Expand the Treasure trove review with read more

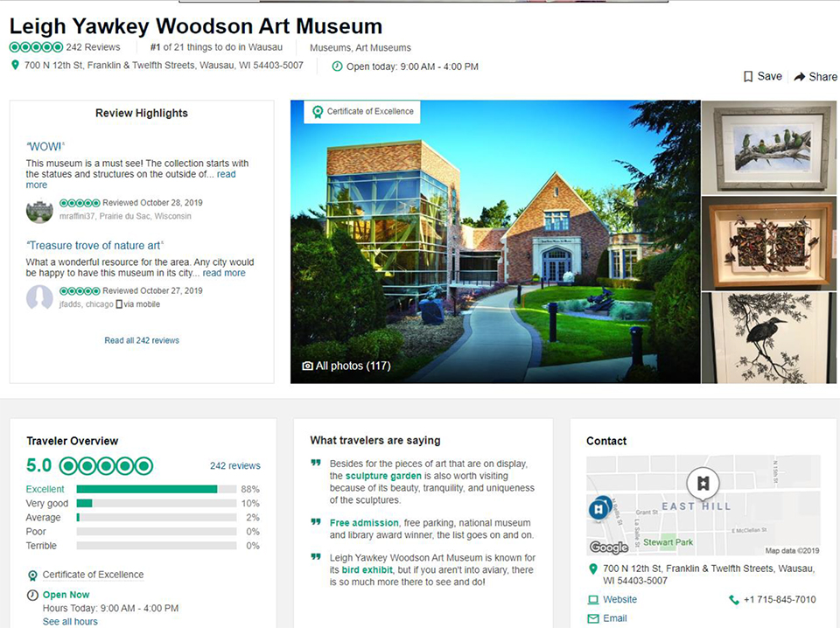coord(224,273)
